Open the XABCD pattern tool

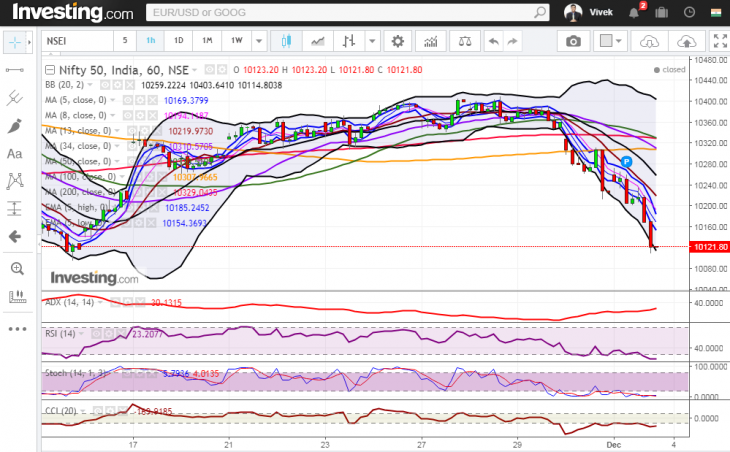click(15, 181)
